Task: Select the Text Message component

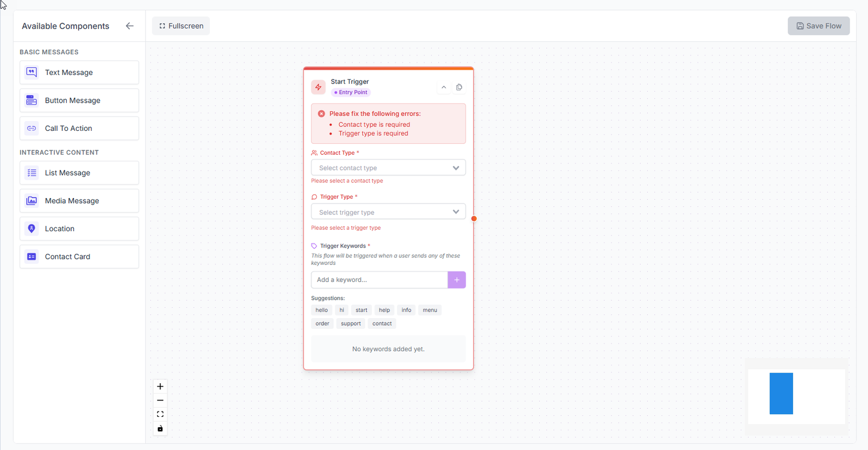Action: pyautogui.click(x=79, y=72)
